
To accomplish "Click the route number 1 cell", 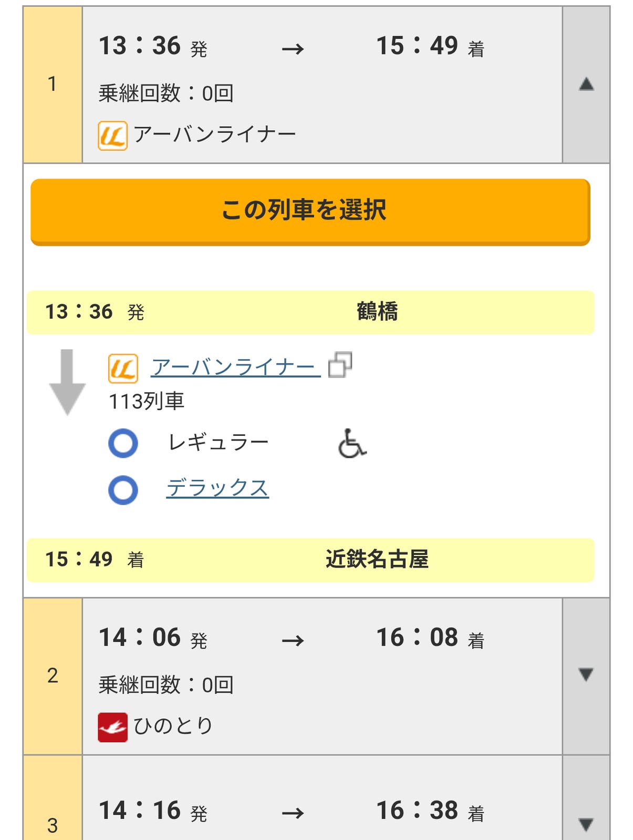I will point(51,84).
